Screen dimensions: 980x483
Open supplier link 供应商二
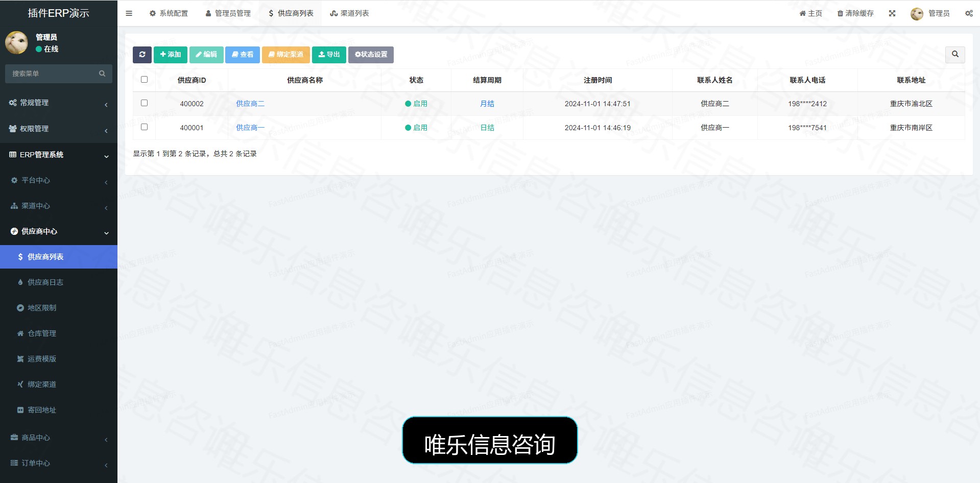(250, 104)
